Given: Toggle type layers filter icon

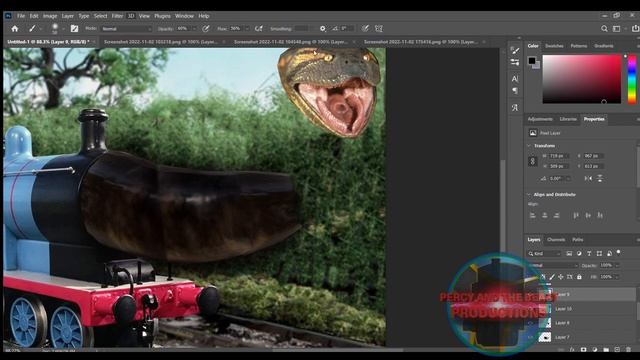Looking at the screenshot, I should 589,253.
